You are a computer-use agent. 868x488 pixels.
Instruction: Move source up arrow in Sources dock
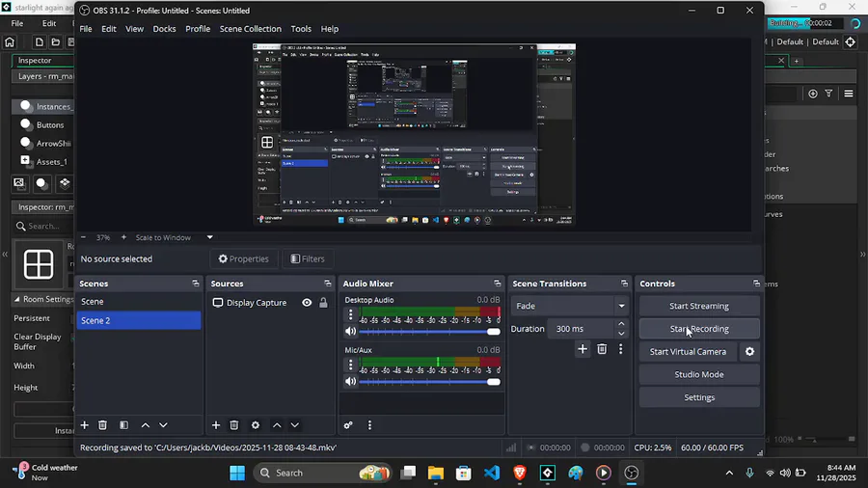277,425
